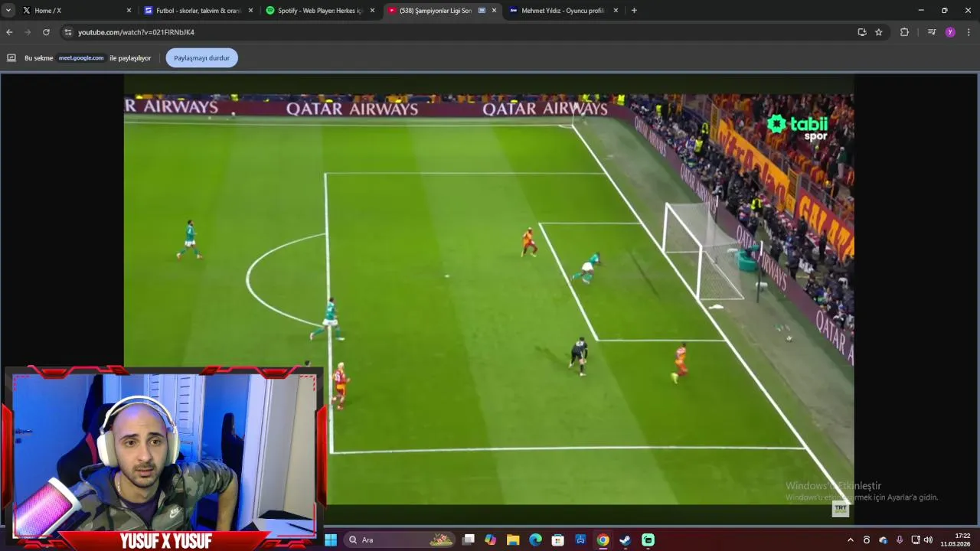The image size is (980, 551).
Task: Open the Chrome profile avatar
Action: click(x=950, y=32)
